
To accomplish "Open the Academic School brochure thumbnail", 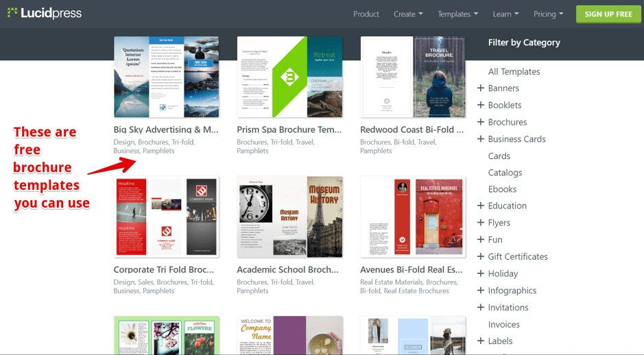I will [289, 217].
